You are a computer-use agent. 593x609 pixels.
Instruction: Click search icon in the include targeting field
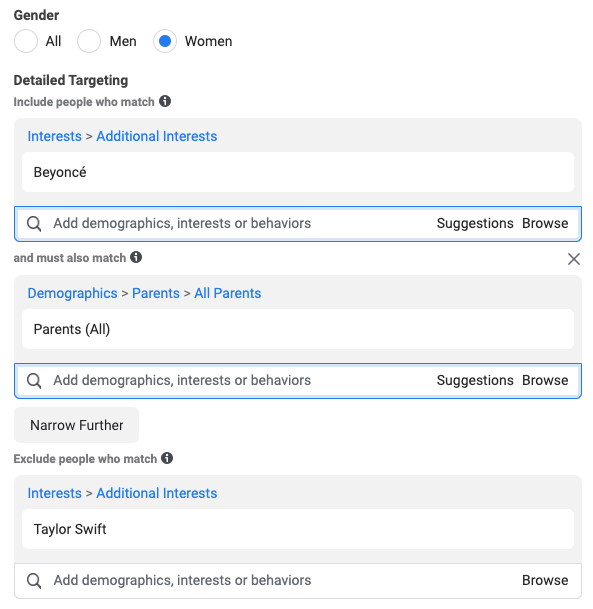(34, 224)
